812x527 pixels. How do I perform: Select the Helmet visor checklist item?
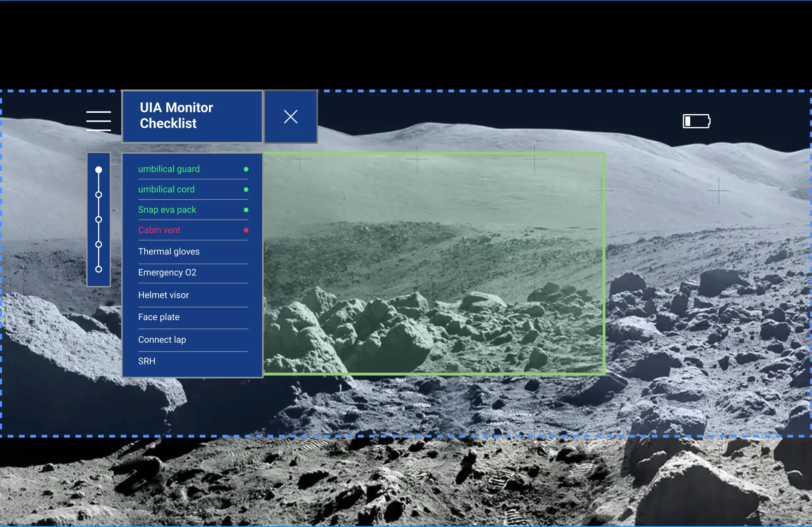[193, 295]
